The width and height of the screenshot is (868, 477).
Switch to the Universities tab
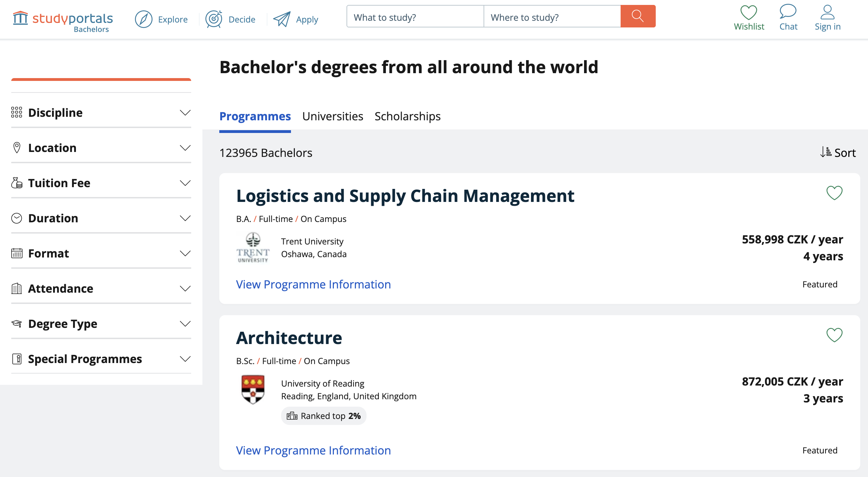click(332, 116)
